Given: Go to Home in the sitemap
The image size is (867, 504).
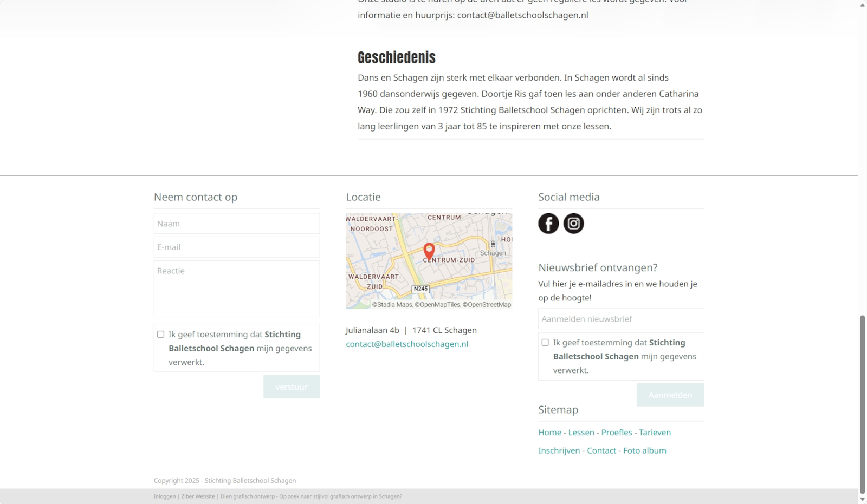Looking at the screenshot, I should pyautogui.click(x=549, y=433).
